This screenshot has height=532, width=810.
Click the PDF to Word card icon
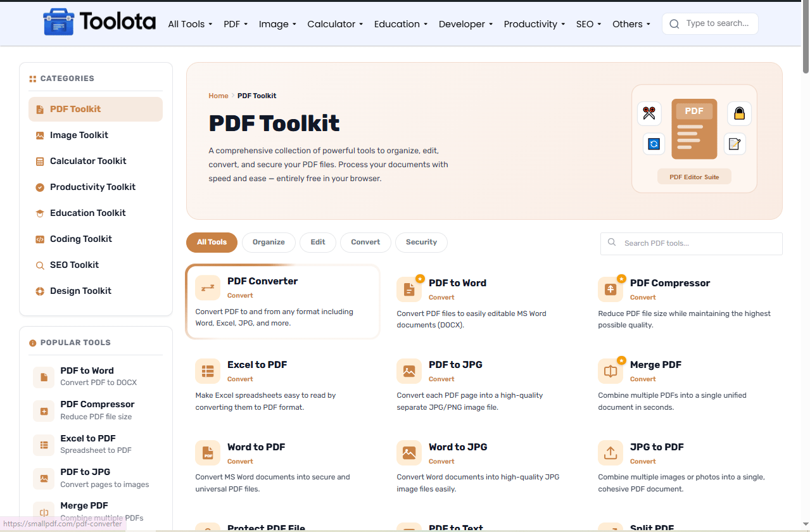tap(409, 289)
